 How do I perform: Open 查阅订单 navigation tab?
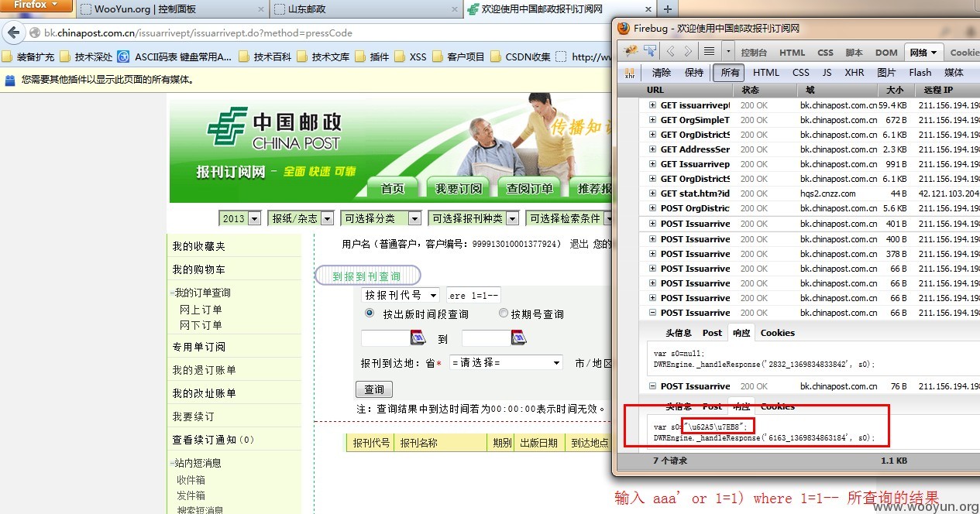pyautogui.click(x=530, y=188)
